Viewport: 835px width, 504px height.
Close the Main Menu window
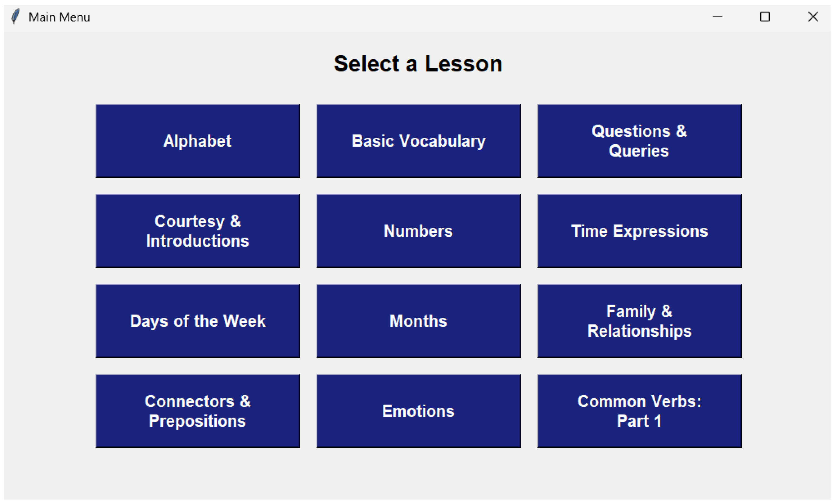point(813,17)
